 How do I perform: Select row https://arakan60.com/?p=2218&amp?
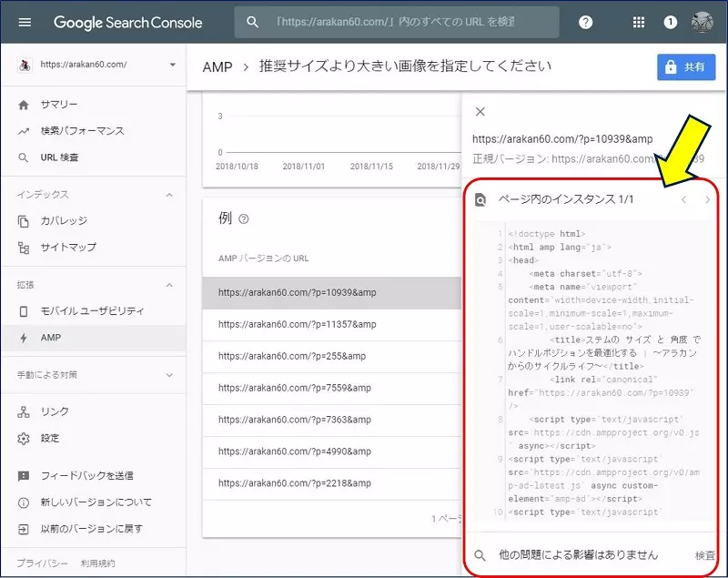pos(331,483)
